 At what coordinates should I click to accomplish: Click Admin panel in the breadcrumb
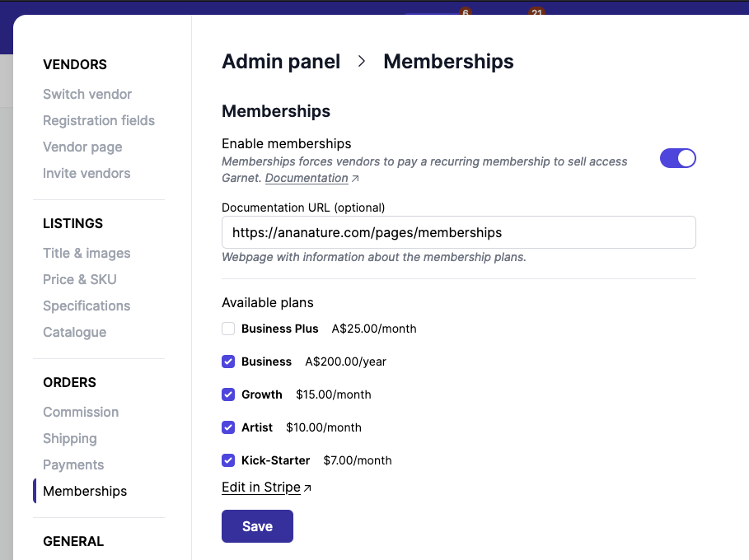coord(280,61)
